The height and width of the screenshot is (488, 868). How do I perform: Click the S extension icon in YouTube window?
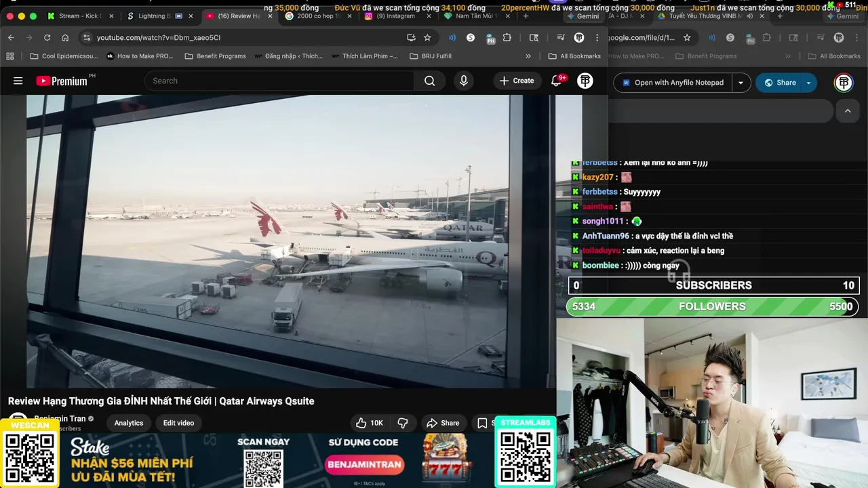(x=471, y=38)
